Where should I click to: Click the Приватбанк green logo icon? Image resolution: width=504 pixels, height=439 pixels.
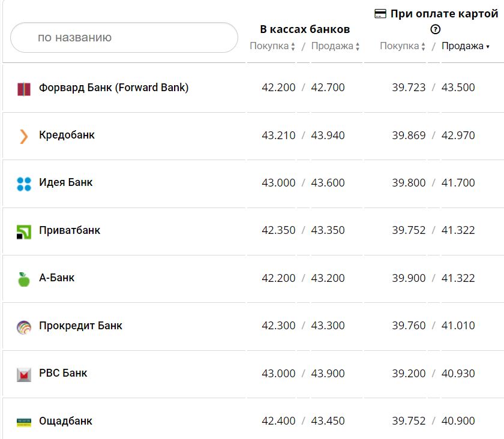[23, 231]
